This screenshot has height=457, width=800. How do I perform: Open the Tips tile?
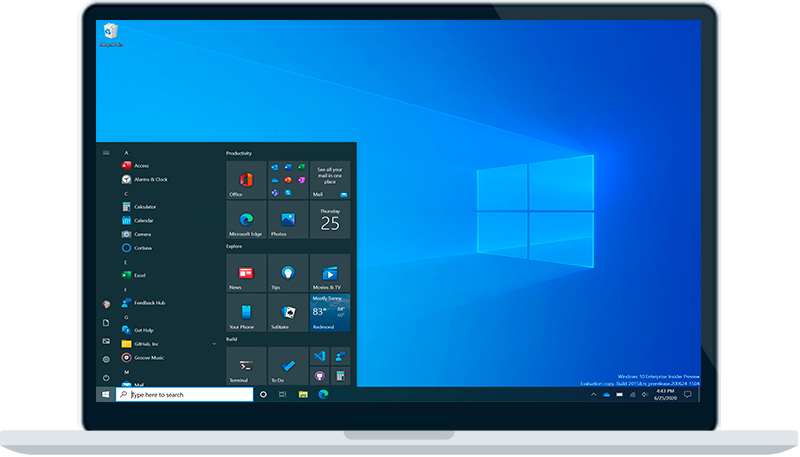(288, 273)
